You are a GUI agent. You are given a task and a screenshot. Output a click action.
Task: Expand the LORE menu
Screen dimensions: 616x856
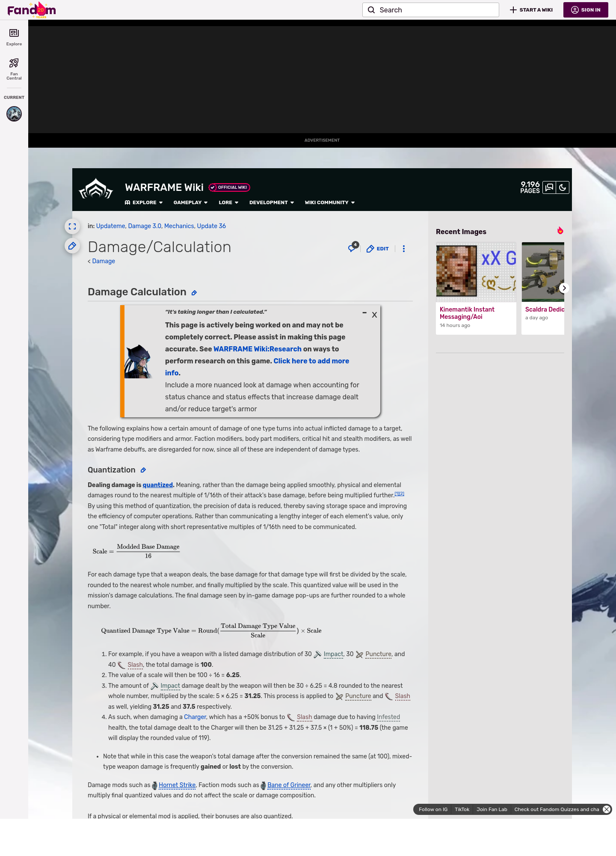[x=228, y=202]
